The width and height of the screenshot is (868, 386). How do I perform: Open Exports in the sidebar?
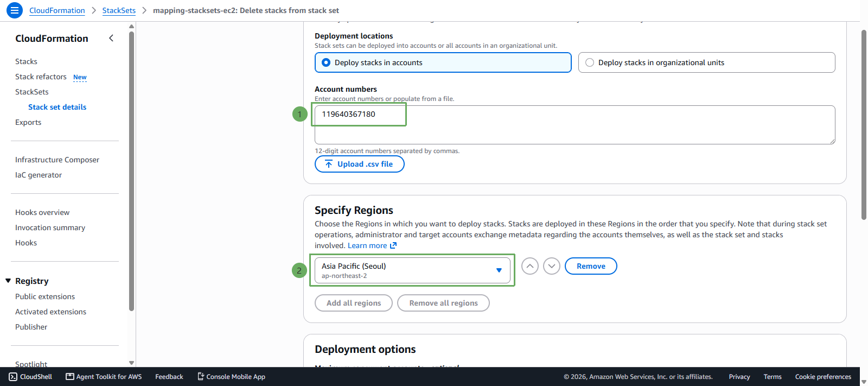pos(28,122)
